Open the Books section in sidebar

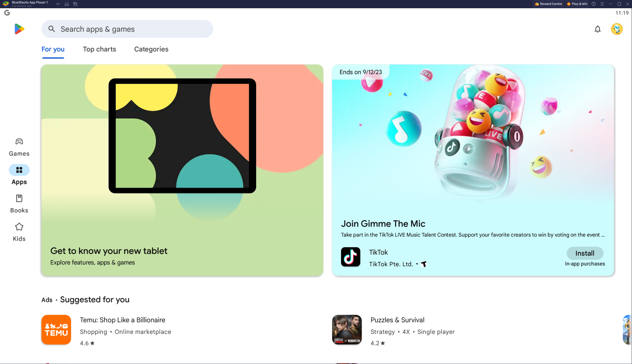[19, 204]
